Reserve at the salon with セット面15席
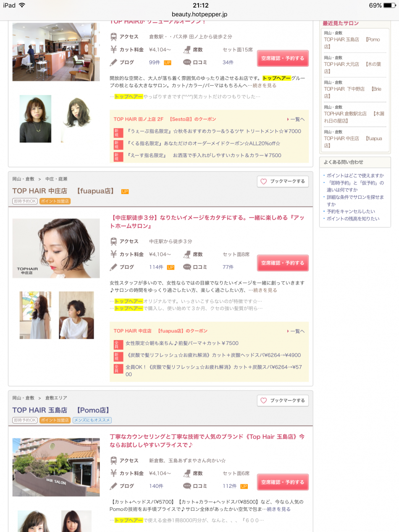This screenshot has height=532, width=399. [283, 58]
